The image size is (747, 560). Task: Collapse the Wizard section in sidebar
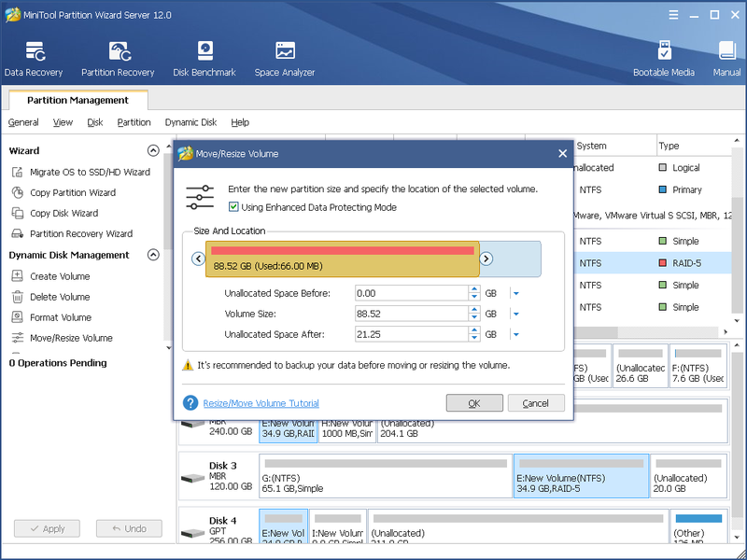tap(153, 150)
